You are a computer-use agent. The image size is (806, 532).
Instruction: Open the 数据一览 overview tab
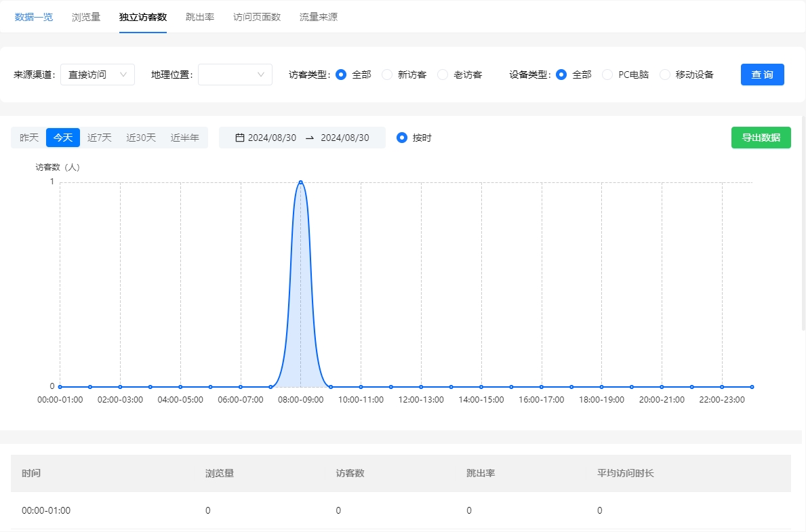34,17
